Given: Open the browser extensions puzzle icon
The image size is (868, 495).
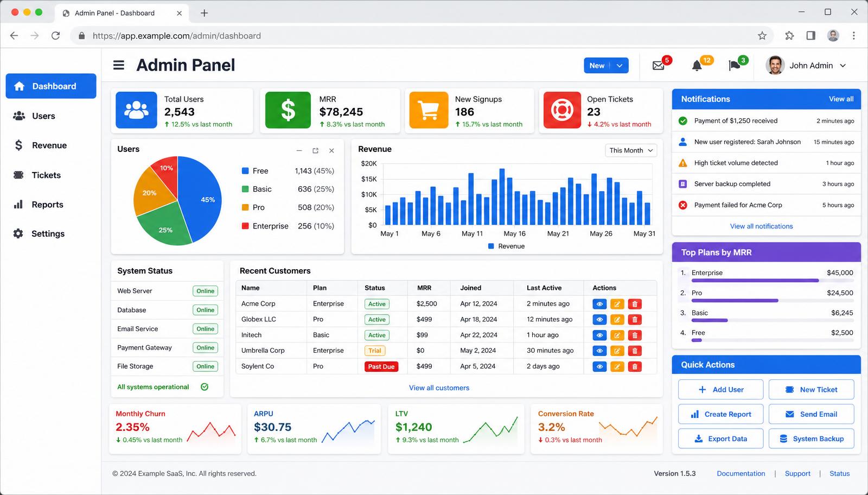Looking at the screenshot, I should 789,36.
